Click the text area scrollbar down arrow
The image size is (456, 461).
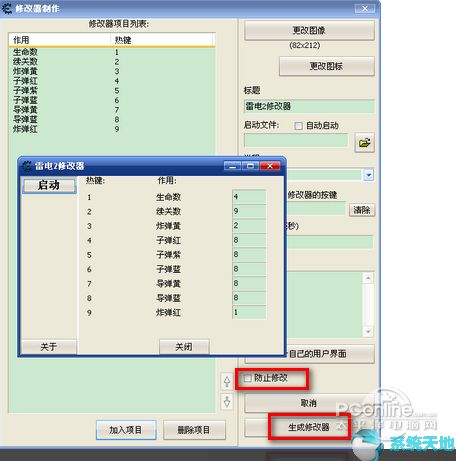tap(368, 332)
